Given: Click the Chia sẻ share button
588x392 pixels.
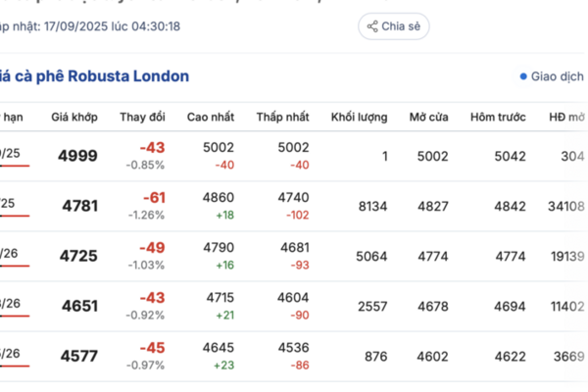Looking at the screenshot, I should (393, 26).
